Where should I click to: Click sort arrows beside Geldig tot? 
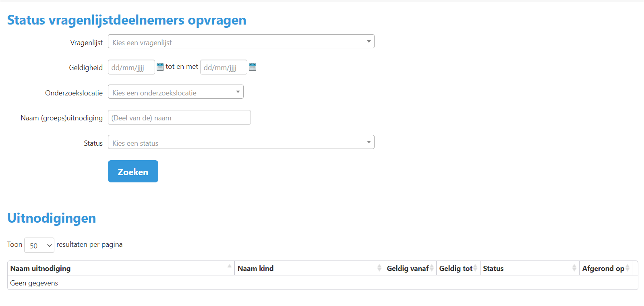(475, 268)
